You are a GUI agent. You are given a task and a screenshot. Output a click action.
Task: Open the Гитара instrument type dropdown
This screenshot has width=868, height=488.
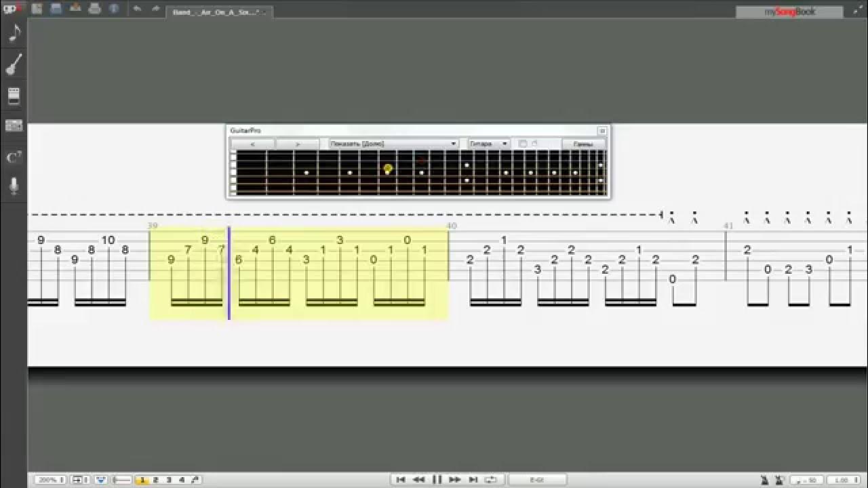click(x=488, y=144)
